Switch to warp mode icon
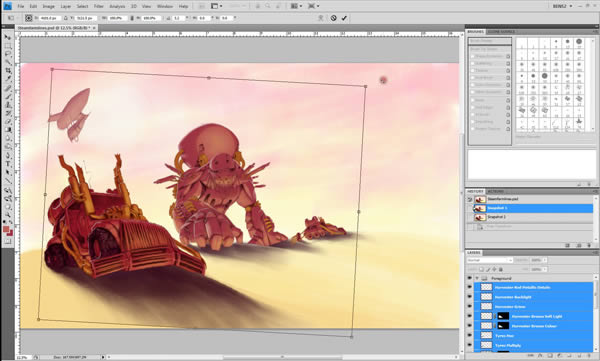600x361 pixels. (x=321, y=18)
